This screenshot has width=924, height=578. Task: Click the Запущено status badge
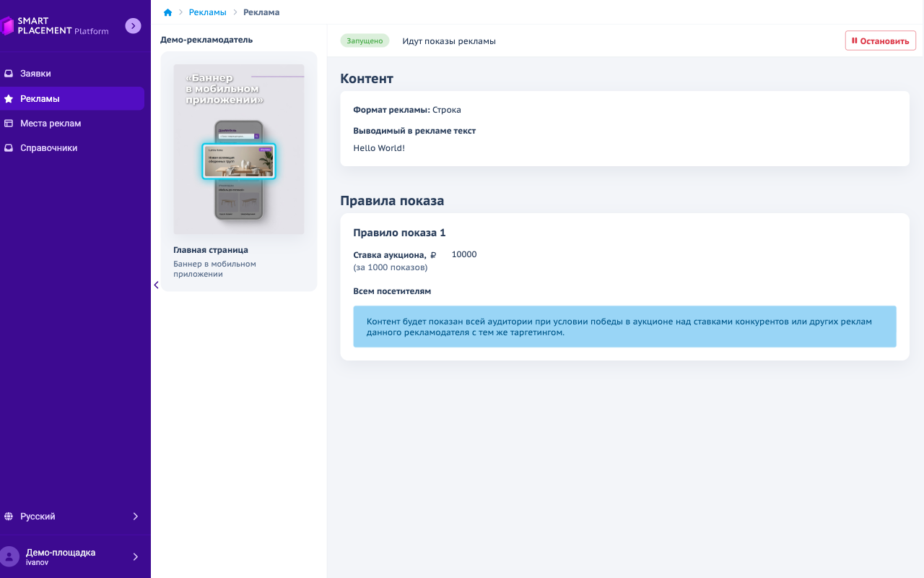point(365,40)
